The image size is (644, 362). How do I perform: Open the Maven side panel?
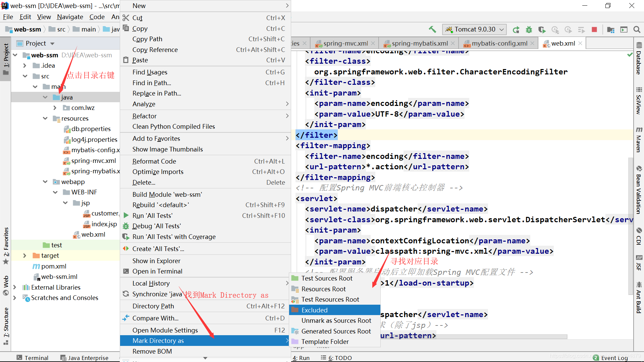click(x=639, y=140)
